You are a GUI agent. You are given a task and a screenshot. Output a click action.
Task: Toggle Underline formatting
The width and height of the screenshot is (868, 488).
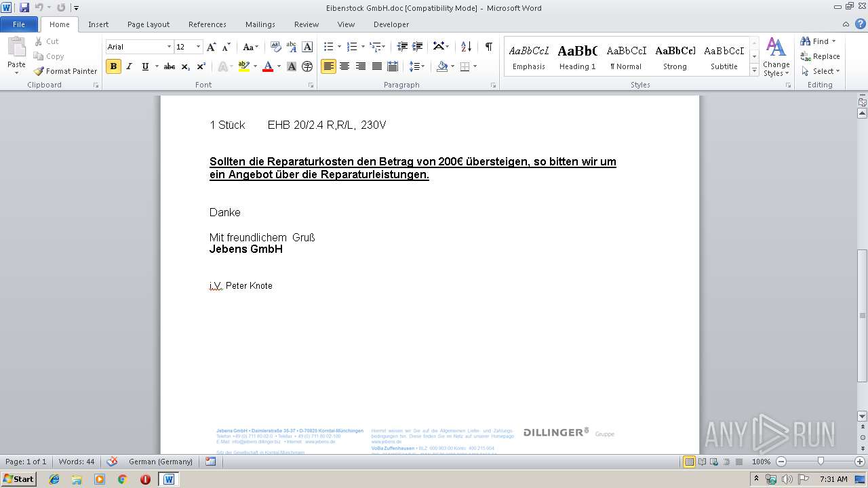point(145,66)
